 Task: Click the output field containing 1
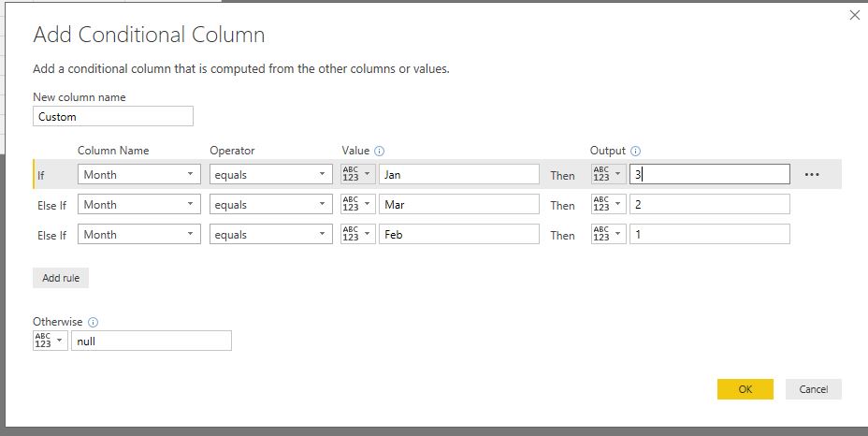tap(710, 234)
